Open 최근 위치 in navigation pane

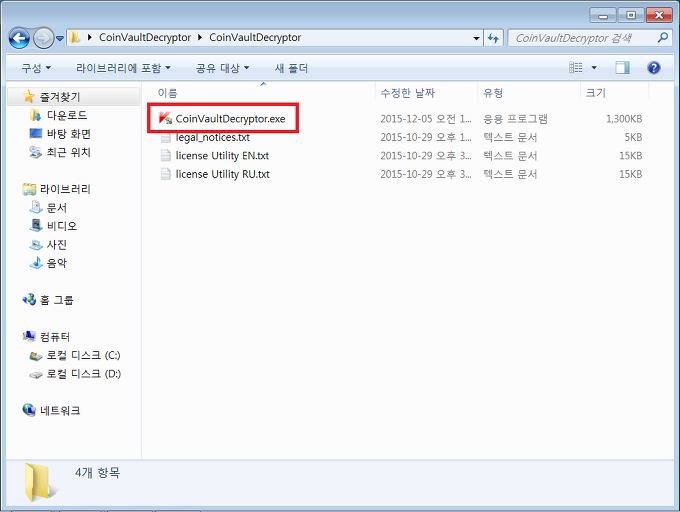coord(69,152)
